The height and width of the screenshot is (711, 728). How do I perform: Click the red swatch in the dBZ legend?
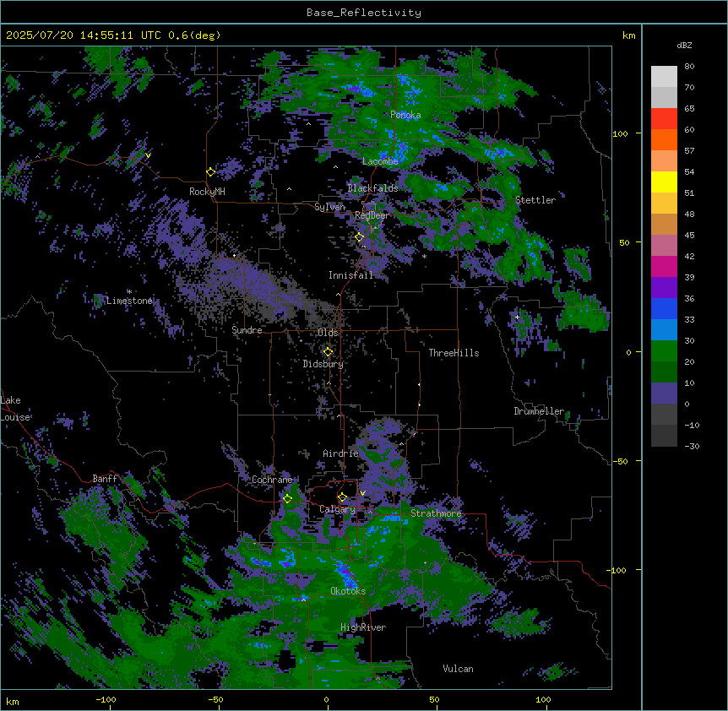click(664, 119)
